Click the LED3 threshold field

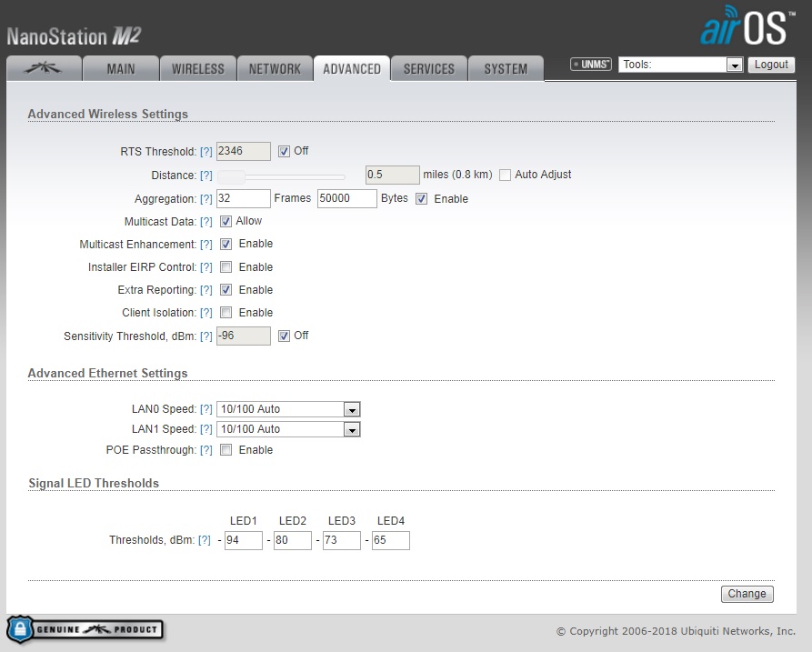342,540
